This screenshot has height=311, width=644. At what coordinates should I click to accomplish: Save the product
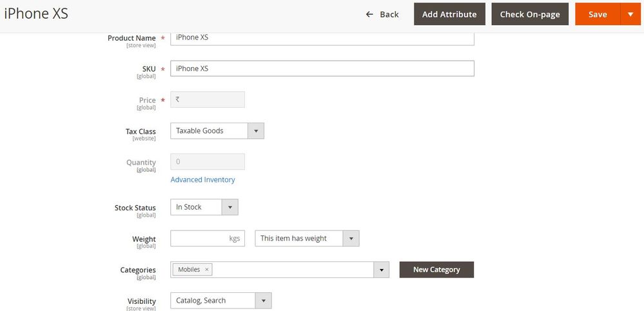coord(598,14)
